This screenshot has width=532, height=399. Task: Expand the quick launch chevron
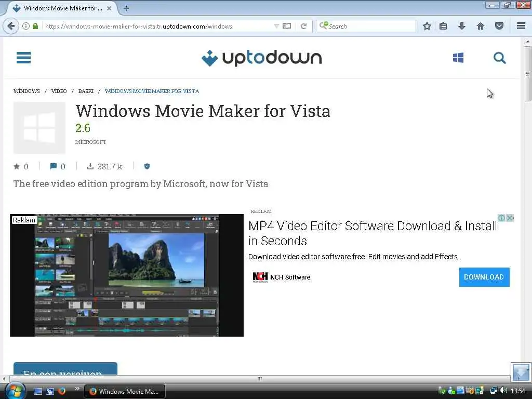point(77,389)
